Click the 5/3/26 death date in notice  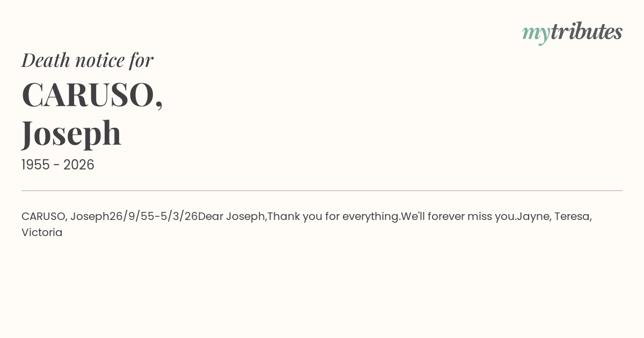179,216
